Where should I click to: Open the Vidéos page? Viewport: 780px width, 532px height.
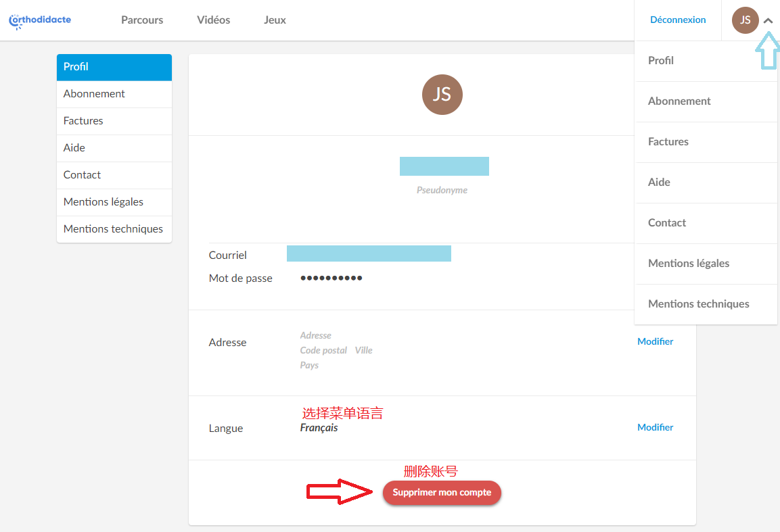click(213, 20)
